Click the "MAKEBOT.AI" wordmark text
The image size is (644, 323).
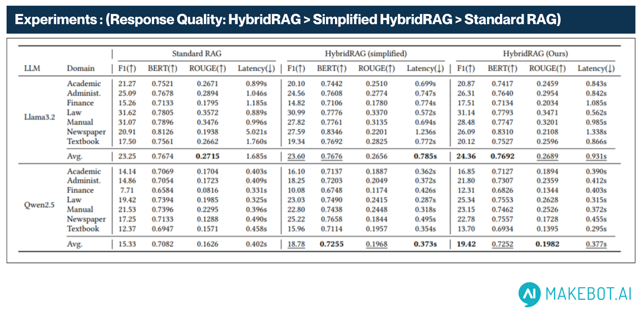588,294
